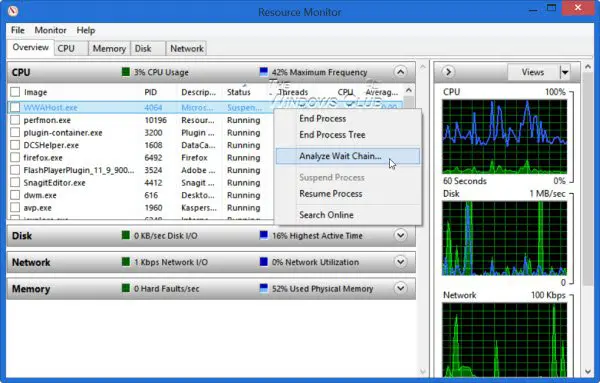Click the blue Used Physical Memory indicator
This screenshot has height=383, width=600.
click(263, 288)
